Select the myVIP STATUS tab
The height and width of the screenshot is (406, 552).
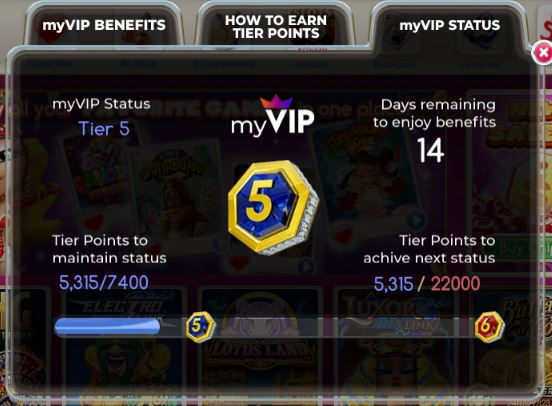click(x=450, y=25)
